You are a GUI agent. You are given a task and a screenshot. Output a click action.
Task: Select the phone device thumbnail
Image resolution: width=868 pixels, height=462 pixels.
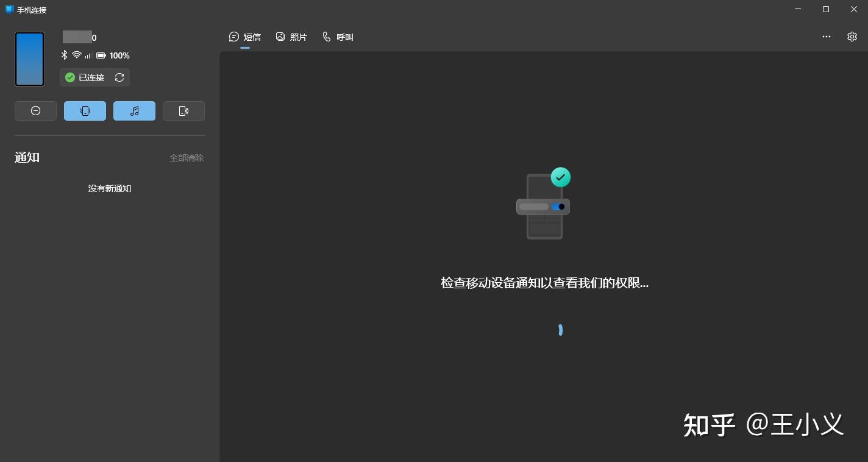click(30, 59)
